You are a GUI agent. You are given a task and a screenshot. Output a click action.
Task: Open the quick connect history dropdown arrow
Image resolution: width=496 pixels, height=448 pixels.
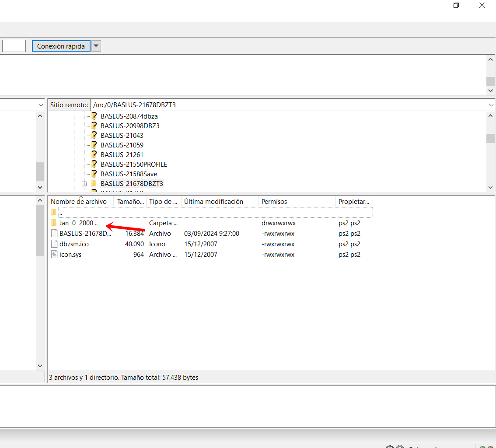click(96, 46)
